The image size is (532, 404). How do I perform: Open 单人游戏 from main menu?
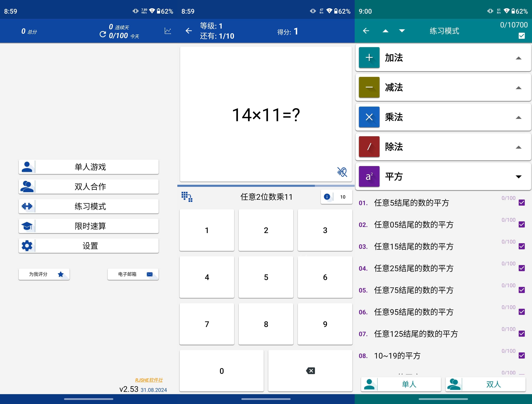tap(89, 167)
